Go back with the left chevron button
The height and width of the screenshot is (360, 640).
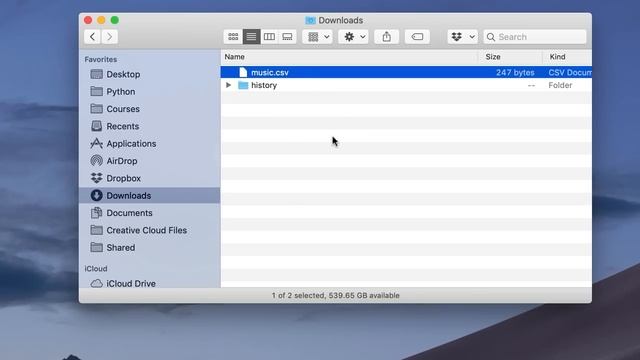(x=93, y=37)
